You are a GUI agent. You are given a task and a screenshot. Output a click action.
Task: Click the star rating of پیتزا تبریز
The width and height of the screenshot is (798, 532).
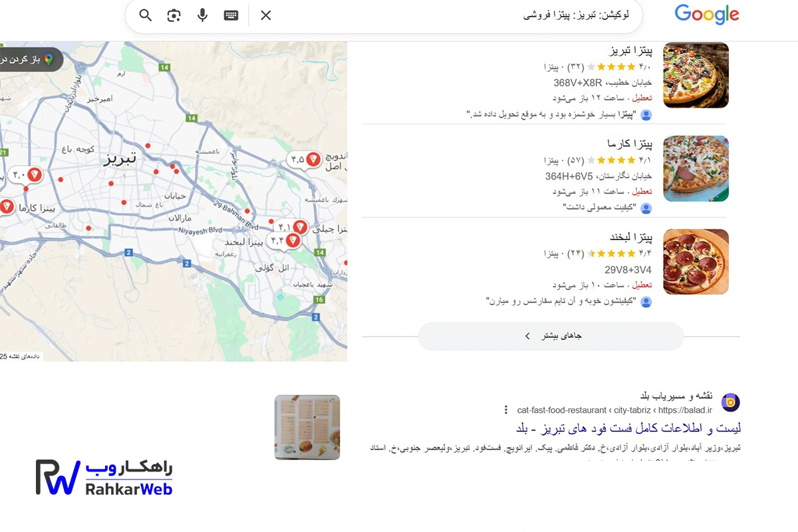click(611, 67)
